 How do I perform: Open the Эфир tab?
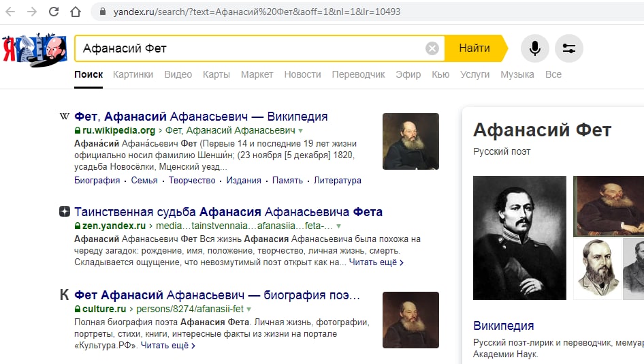click(408, 74)
